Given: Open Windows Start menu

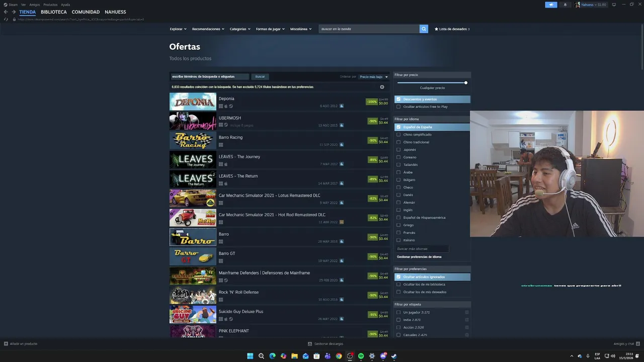Looking at the screenshot, I should pyautogui.click(x=250, y=356).
